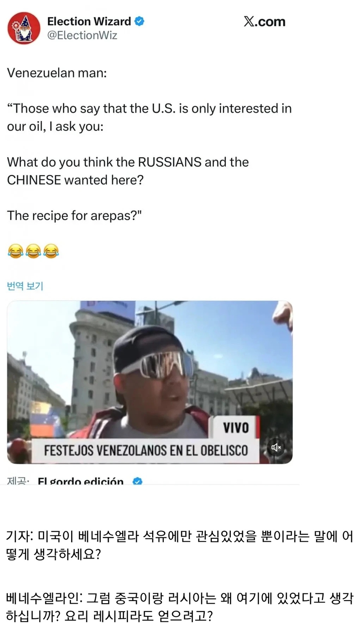Click the 제공: attribution label

click(18, 481)
